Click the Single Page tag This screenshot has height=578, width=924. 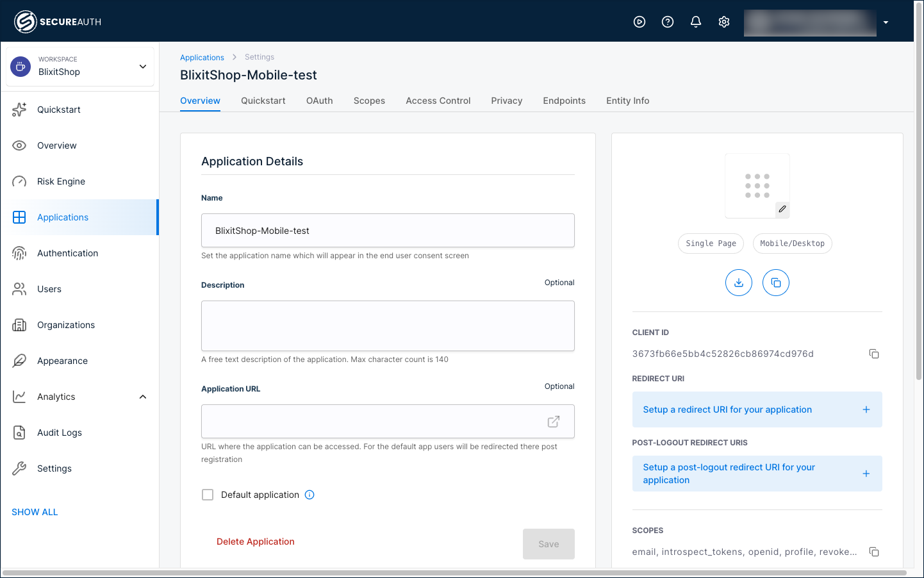[x=711, y=244]
